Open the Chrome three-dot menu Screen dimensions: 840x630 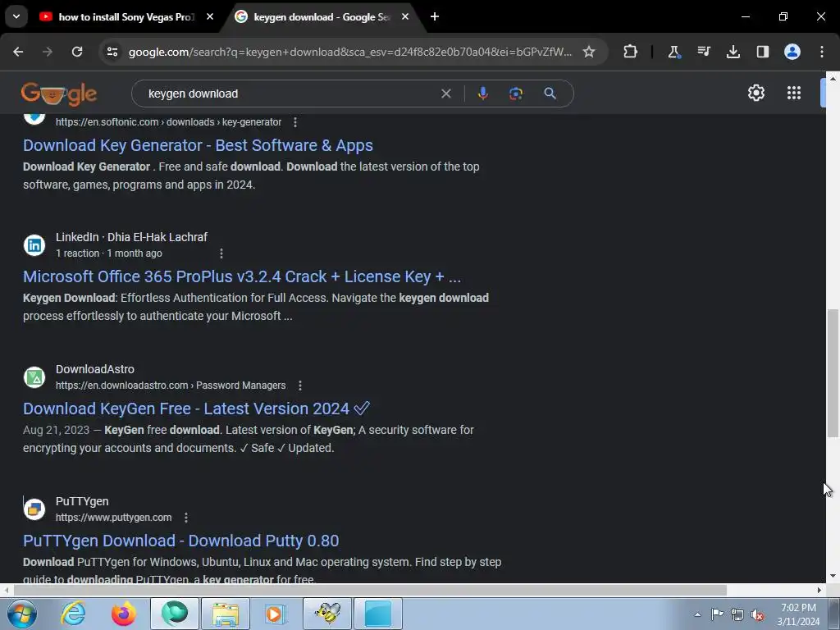click(822, 52)
